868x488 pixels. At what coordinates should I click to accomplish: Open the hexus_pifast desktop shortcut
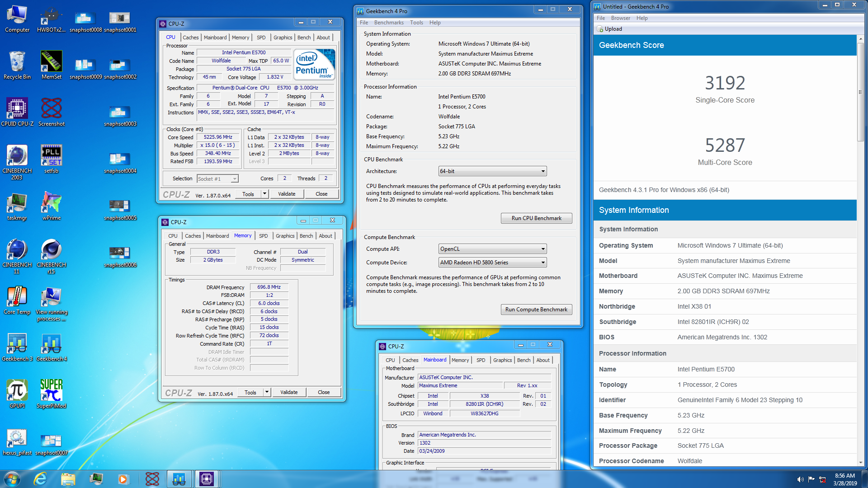click(x=17, y=441)
